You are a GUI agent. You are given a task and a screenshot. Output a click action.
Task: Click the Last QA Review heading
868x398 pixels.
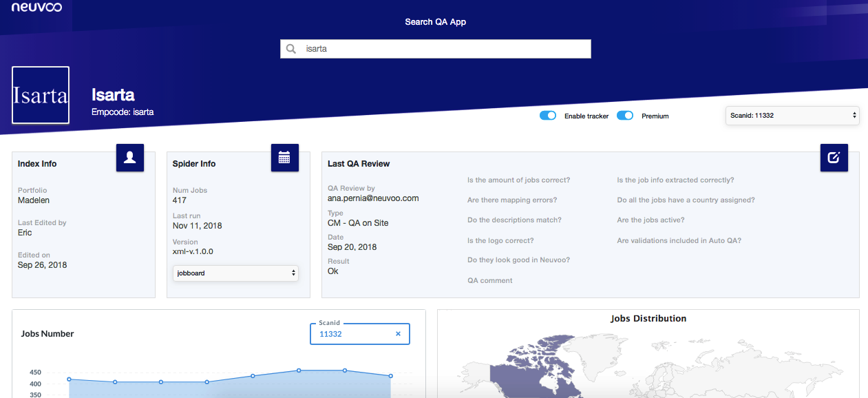pyautogui.click(x=359, y=164)
